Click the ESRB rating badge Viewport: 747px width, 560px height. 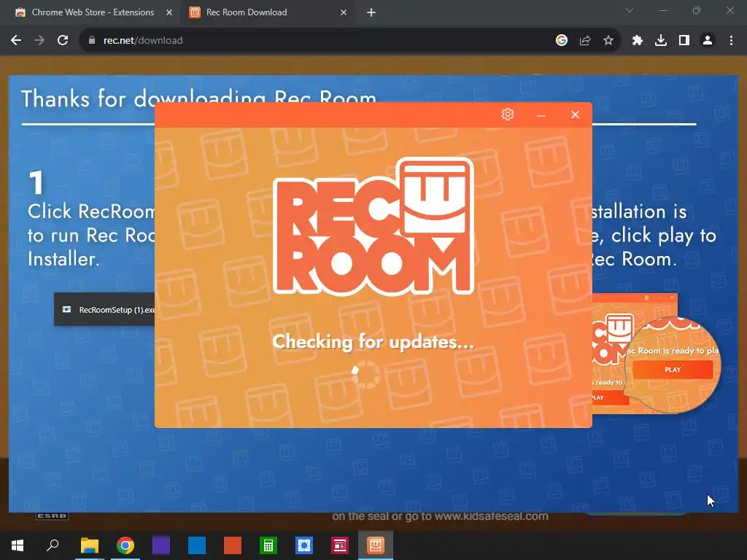click(52, 516)
